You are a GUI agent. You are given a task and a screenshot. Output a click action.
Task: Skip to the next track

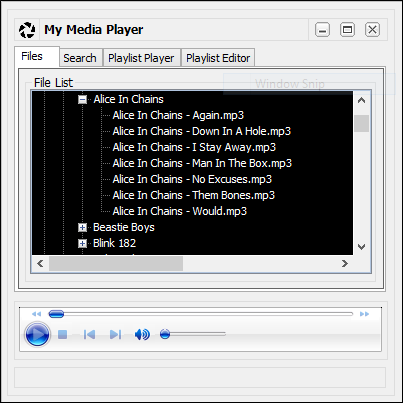tap(115, 334)
